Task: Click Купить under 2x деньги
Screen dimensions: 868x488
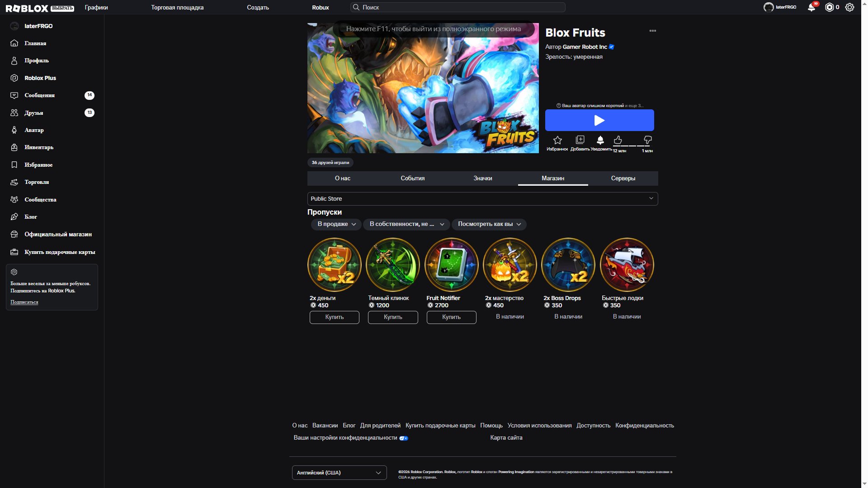Action: (335, 317)
